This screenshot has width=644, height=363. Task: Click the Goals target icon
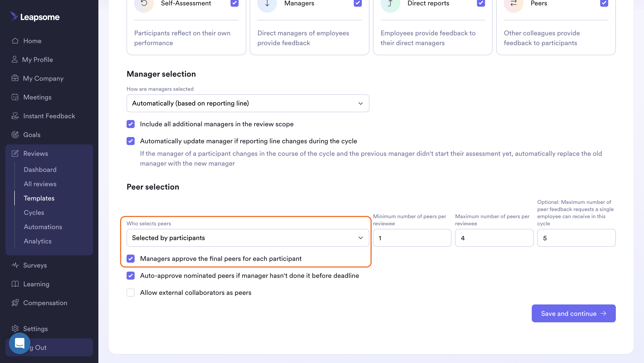[x=15, y=134]
